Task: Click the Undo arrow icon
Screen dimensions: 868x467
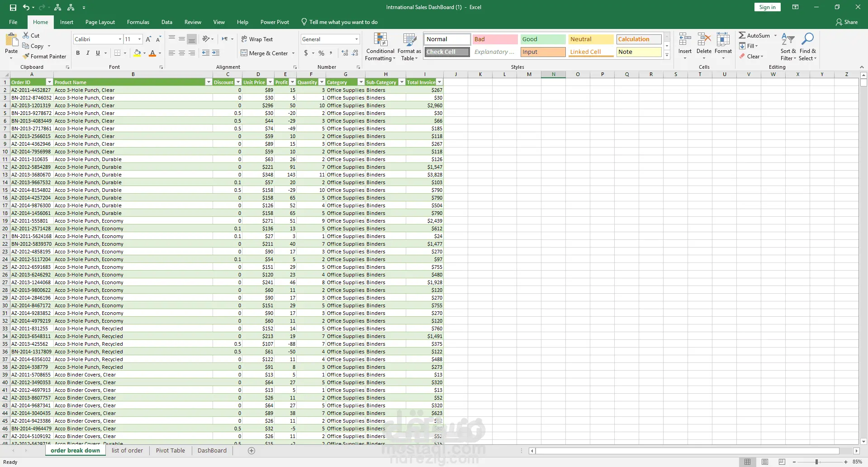Action: 26,7
